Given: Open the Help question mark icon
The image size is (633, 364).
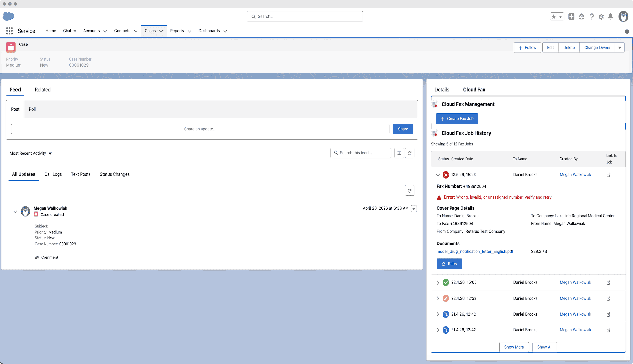Looking at the screenshot, I should (x=592, y=17).
